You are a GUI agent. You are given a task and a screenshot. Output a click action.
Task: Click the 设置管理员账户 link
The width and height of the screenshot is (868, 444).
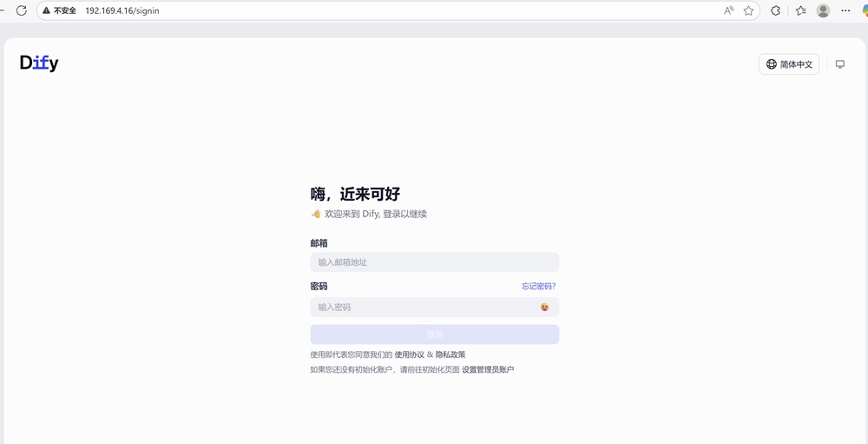(x=488, y=369)
